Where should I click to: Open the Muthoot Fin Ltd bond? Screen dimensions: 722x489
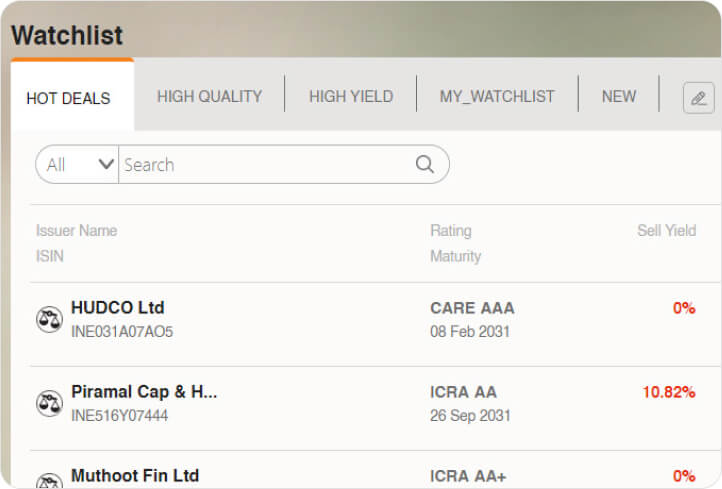click(x=135, y=476)
